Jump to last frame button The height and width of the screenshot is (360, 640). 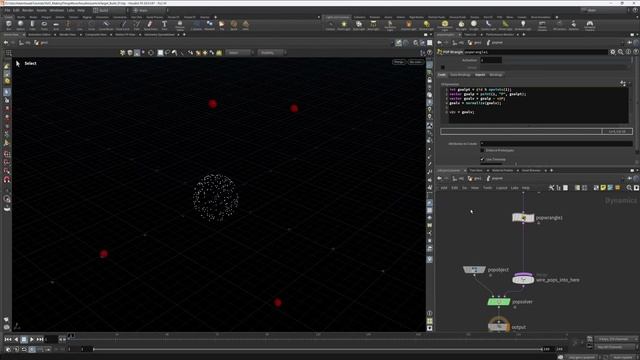(x=40, y=339)
